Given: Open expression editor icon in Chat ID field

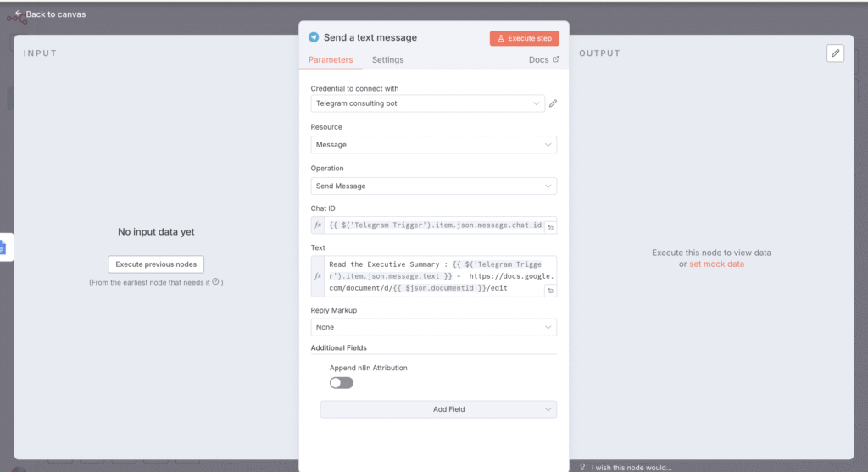Looking at the screenshot, I should click(x=550, y=228).
